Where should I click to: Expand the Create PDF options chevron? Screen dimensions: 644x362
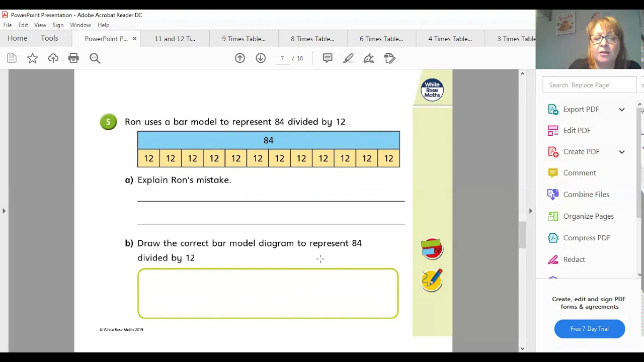point(622,151)
